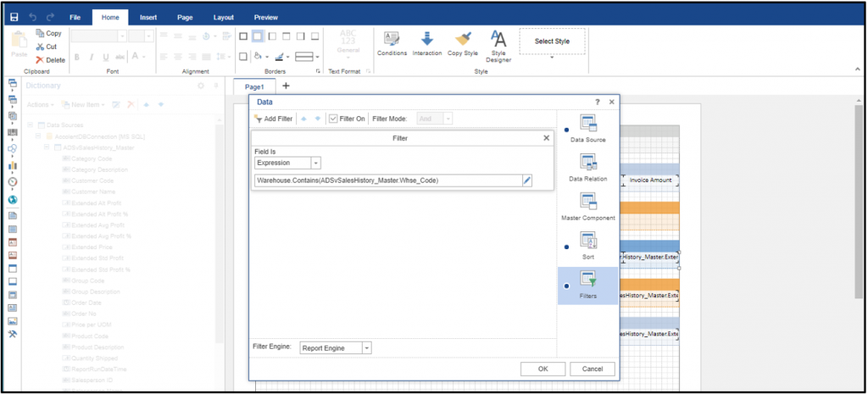Viewport: 868px width, 394px height.
Task: Select the Data Relation section
Action: coord(588,168)
